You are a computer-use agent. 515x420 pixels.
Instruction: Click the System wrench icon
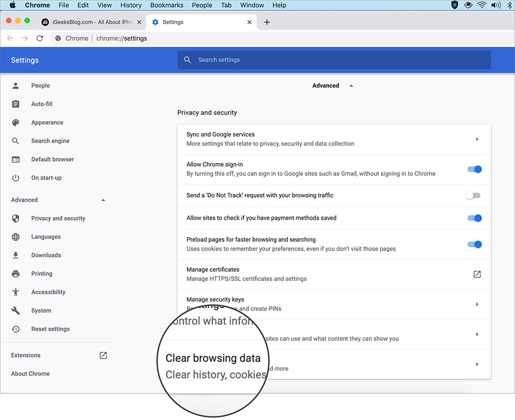[x=15, y=310]
